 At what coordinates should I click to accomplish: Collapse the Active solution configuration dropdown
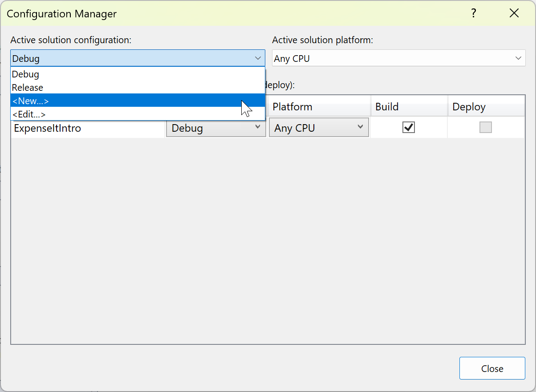(257, 58)
